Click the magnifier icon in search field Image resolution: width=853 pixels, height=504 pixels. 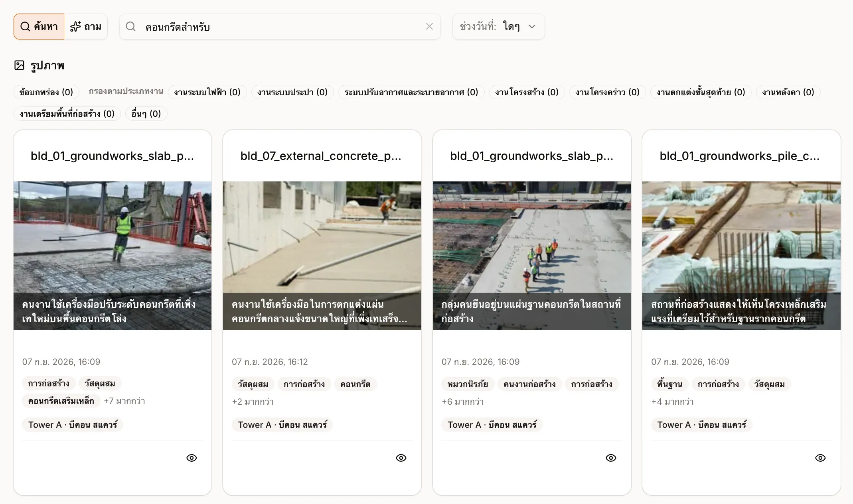pyautogui.click(x=130, y=26)
